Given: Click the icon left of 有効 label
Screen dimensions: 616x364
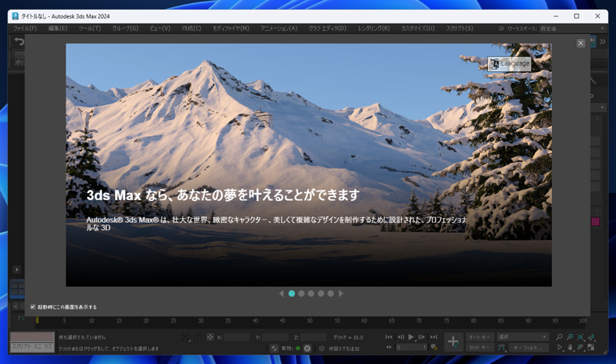Looking at the screenshot, I should click(x=274, y=349).
